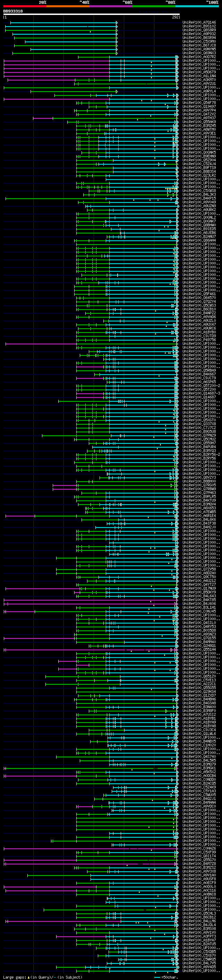Screen dimensions: 222x980
Task: Select the UniRef100_A9USF8 label
Action: pos(199,879)
